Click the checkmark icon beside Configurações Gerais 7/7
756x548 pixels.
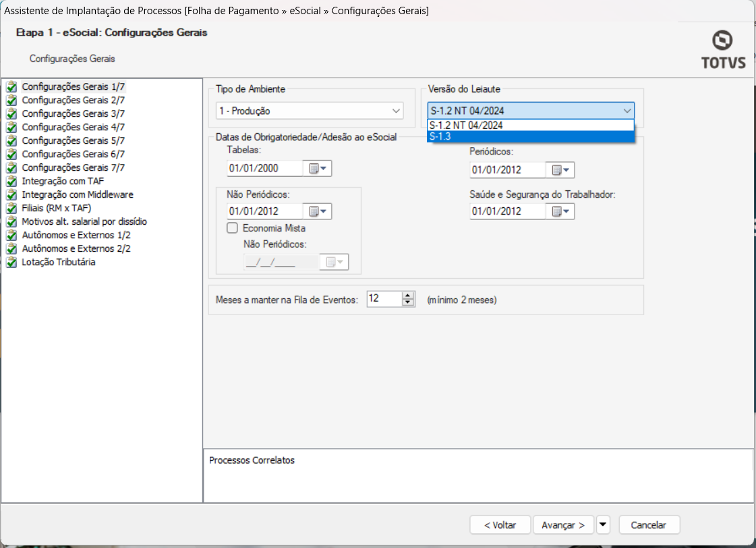pyautogui.click(x=11, y=168)
